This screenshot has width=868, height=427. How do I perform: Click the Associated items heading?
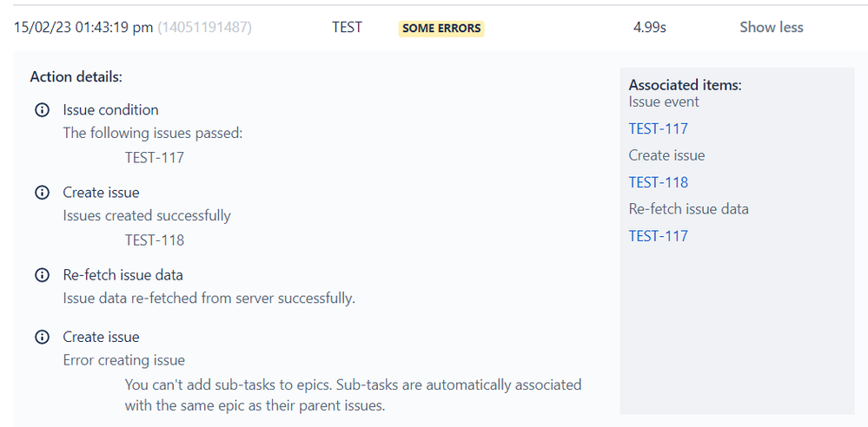point(685,85)
